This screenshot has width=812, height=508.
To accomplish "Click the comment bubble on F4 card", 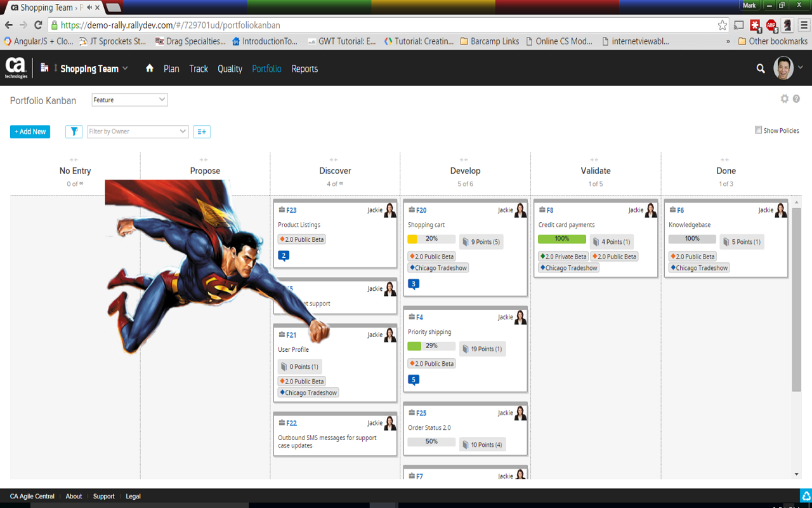I will tap(414, 380).
